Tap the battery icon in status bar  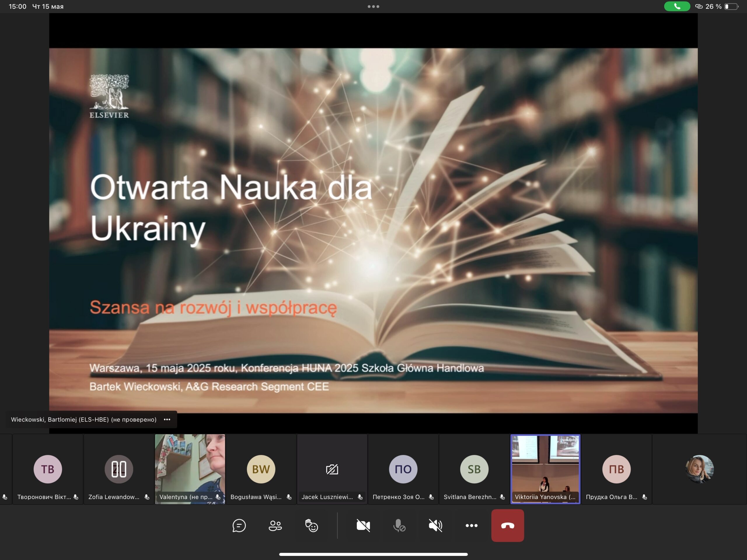tap(731, 6)
